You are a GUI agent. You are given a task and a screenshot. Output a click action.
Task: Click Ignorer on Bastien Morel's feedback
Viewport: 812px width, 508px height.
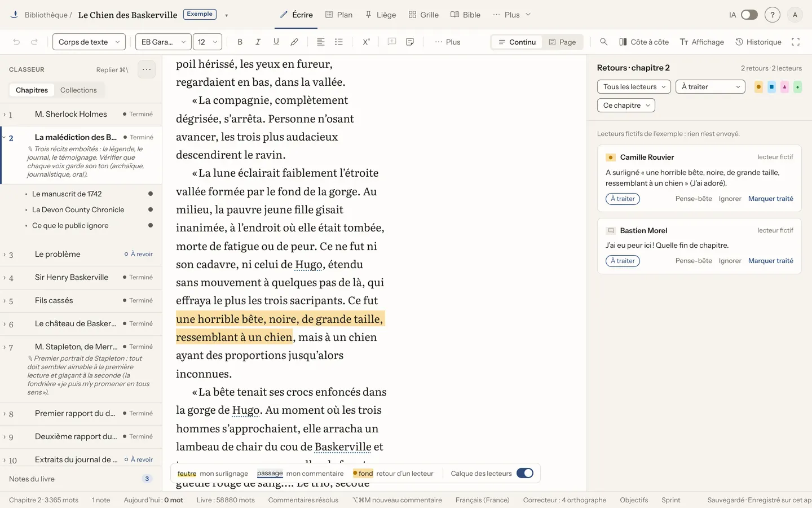[730, 261]
